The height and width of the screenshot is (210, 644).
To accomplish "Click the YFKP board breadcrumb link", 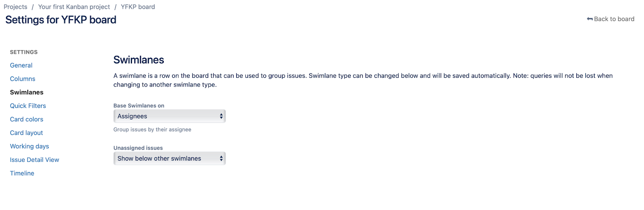I will (138, 7).
